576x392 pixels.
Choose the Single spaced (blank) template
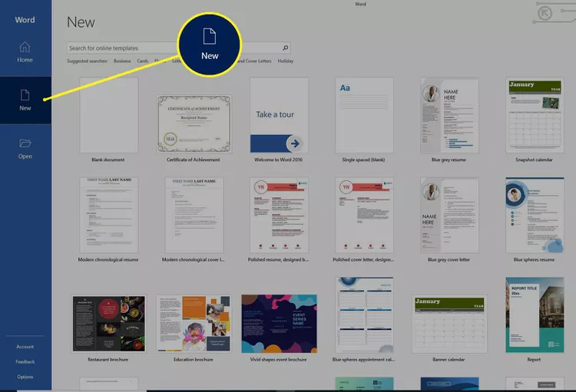(364, 115)
